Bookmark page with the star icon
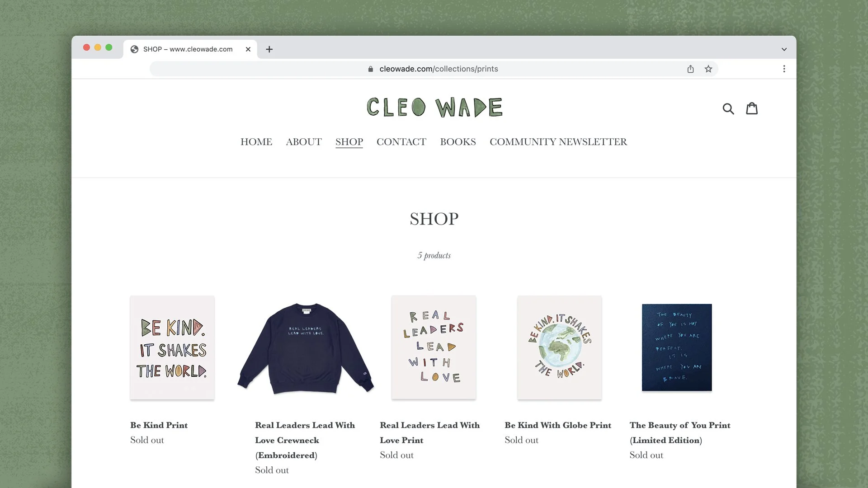The image size is (868, 488). click(708, 69)
